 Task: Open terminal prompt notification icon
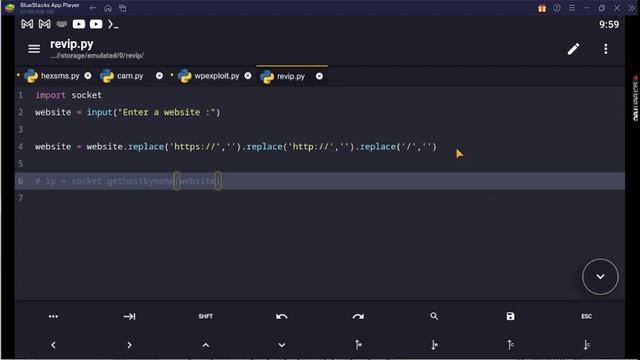tap(113, 24)
